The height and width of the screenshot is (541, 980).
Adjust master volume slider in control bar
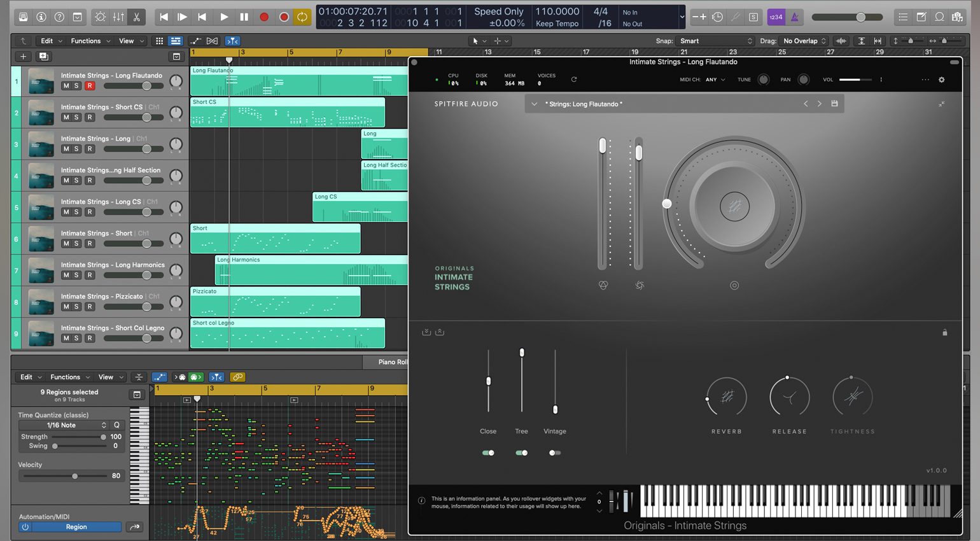(848, 17)
